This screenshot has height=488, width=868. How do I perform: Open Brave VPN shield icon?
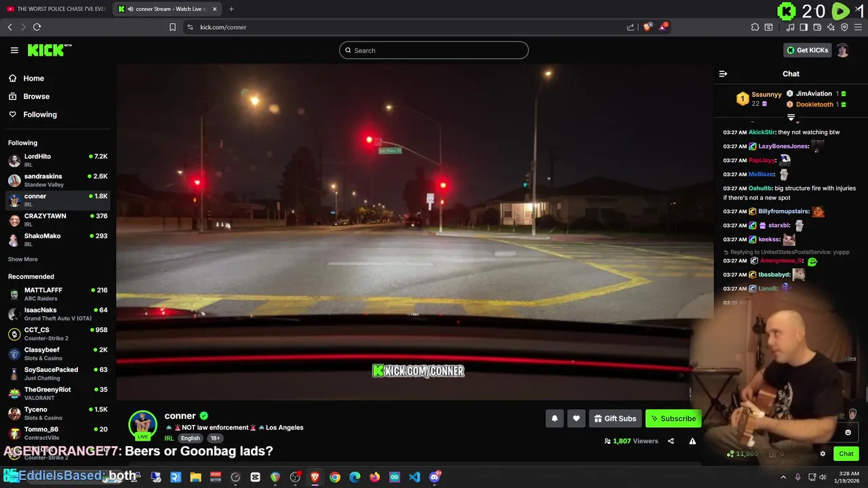coord(844,27)
